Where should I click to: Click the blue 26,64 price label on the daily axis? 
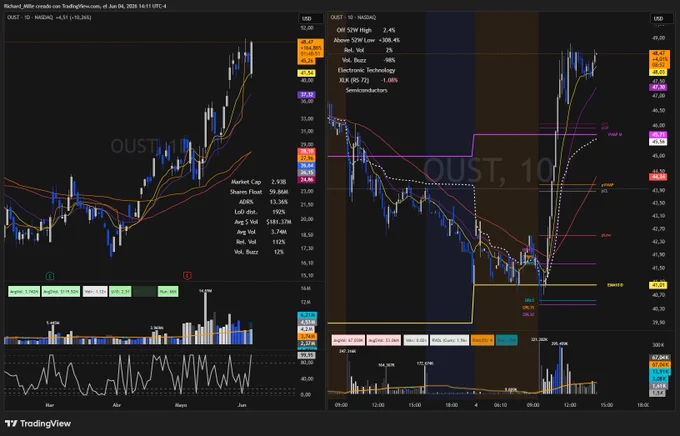click(306, 165)
